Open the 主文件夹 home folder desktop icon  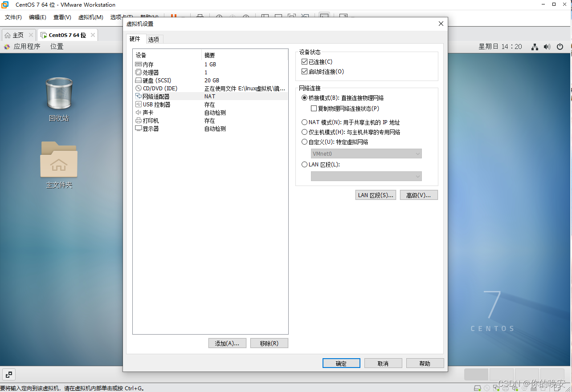coord(59,159)
